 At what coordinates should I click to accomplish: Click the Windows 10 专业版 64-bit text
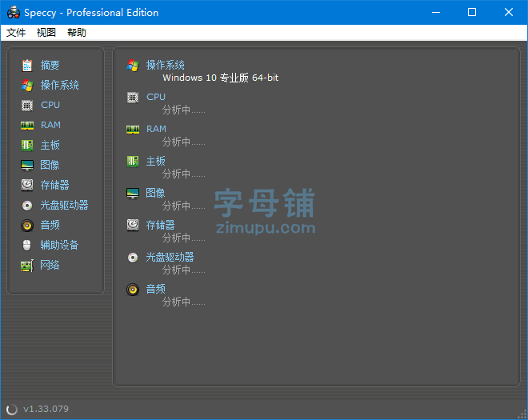[x=221, y=78]
